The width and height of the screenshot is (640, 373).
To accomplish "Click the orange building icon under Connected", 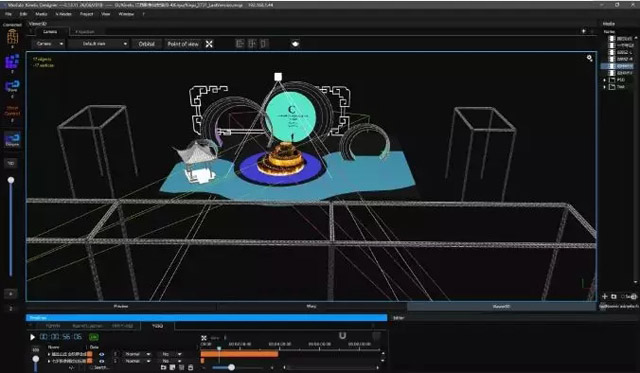I will 13,37.
